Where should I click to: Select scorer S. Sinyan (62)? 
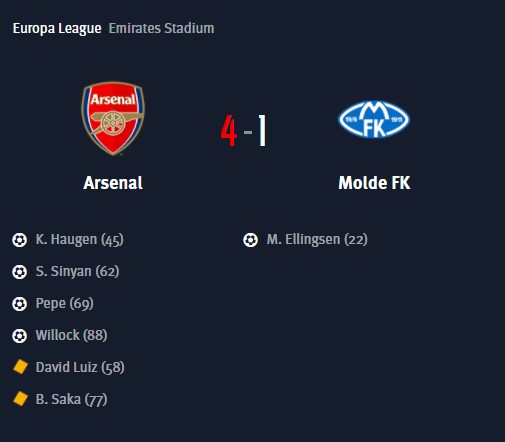point(77,272)
